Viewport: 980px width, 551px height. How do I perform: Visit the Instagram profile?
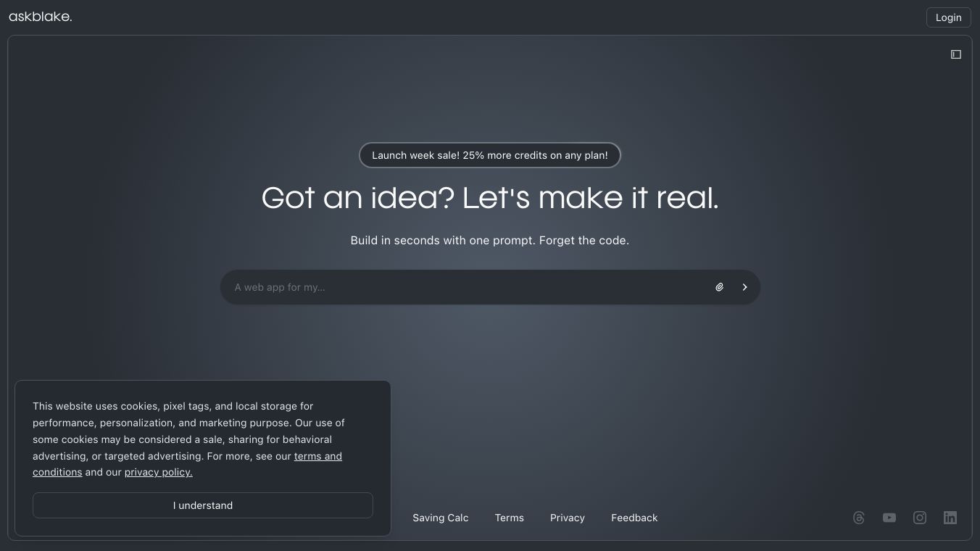pyautogui.click(x=920, y=518)
